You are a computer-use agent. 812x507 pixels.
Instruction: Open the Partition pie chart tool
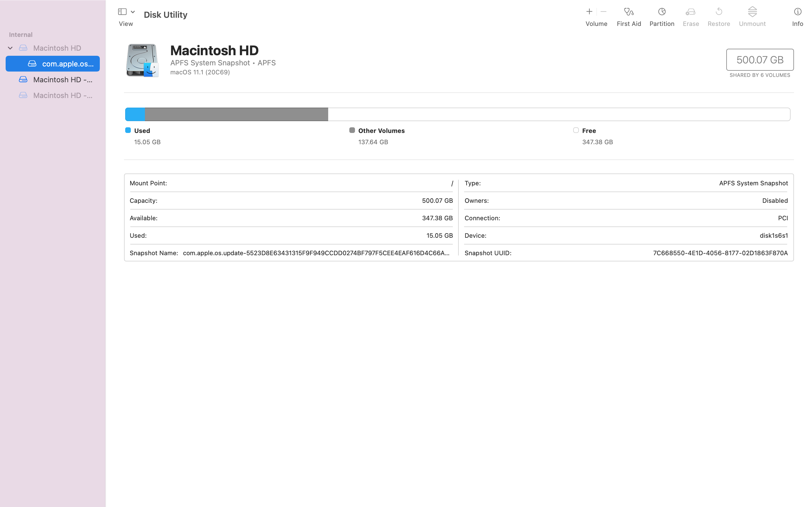click(x=662, y=12)
